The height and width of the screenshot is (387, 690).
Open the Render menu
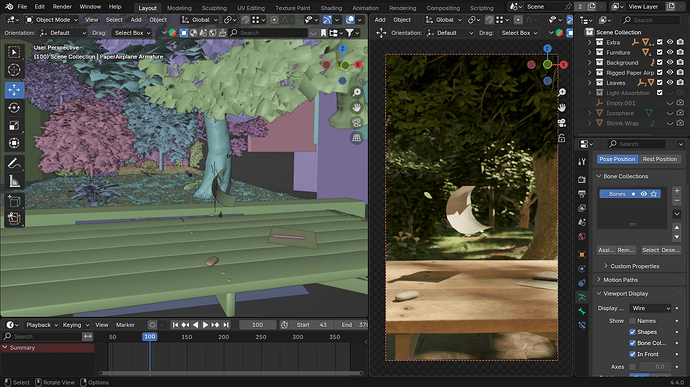62,7
